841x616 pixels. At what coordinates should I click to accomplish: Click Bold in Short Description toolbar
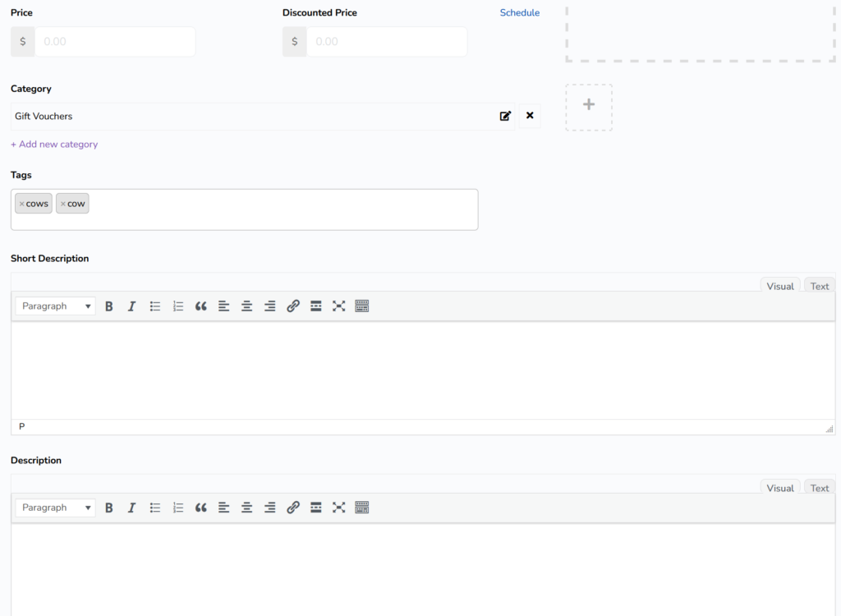[x=109, y=306]
